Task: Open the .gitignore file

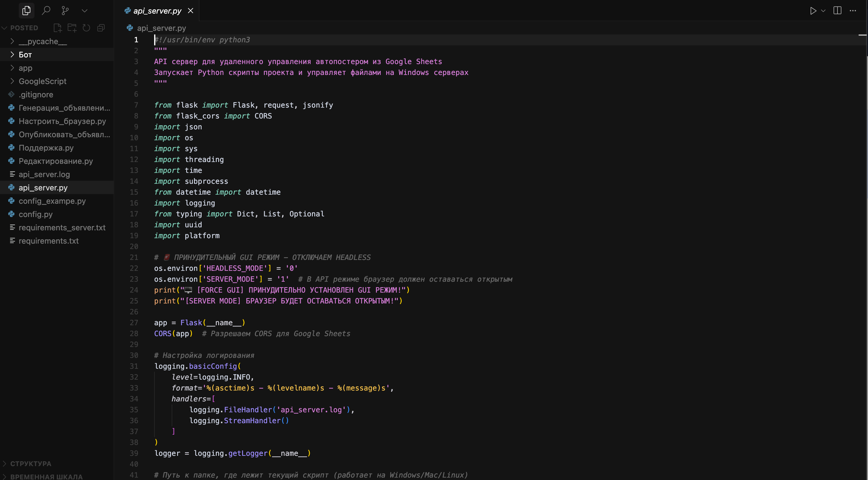Action: point(57,95)
